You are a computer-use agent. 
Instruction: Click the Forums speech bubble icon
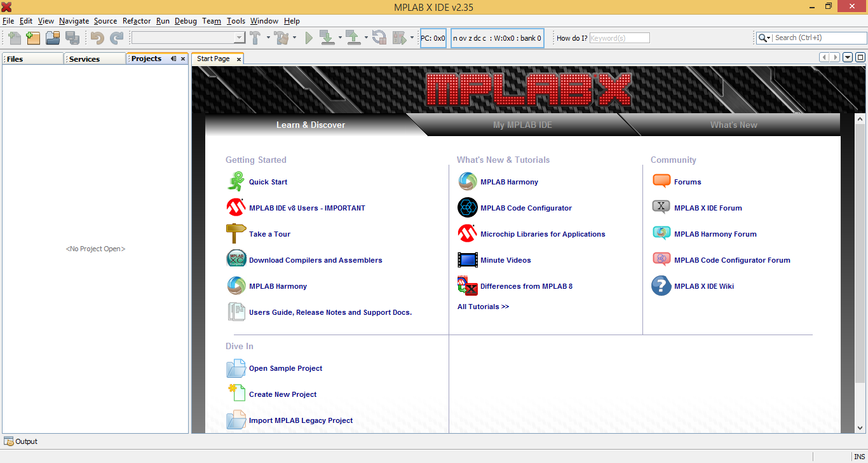661,182
